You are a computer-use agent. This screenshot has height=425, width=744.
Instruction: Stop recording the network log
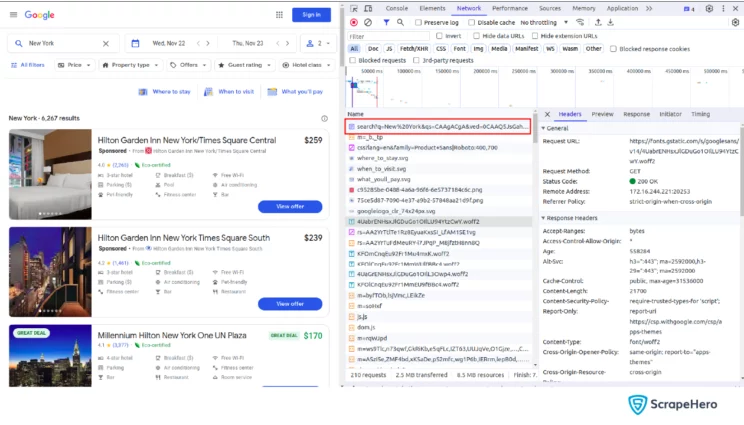tap(354, 22)
